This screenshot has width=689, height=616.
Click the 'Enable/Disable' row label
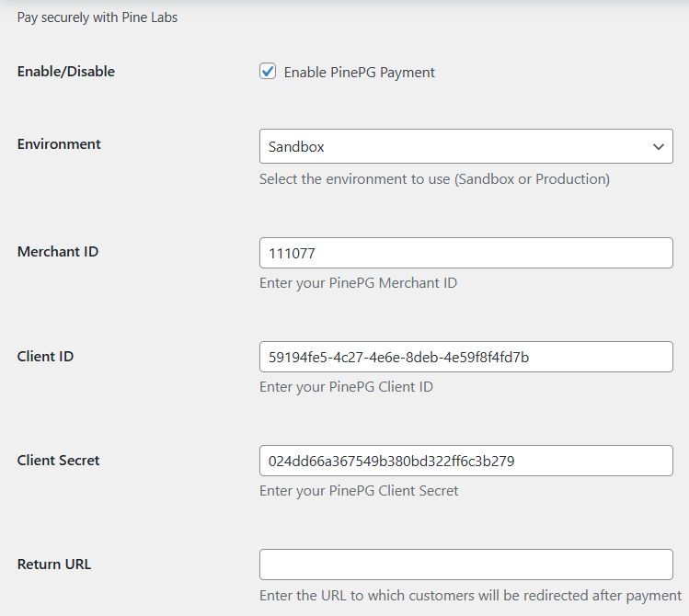(x=66, y=72)
